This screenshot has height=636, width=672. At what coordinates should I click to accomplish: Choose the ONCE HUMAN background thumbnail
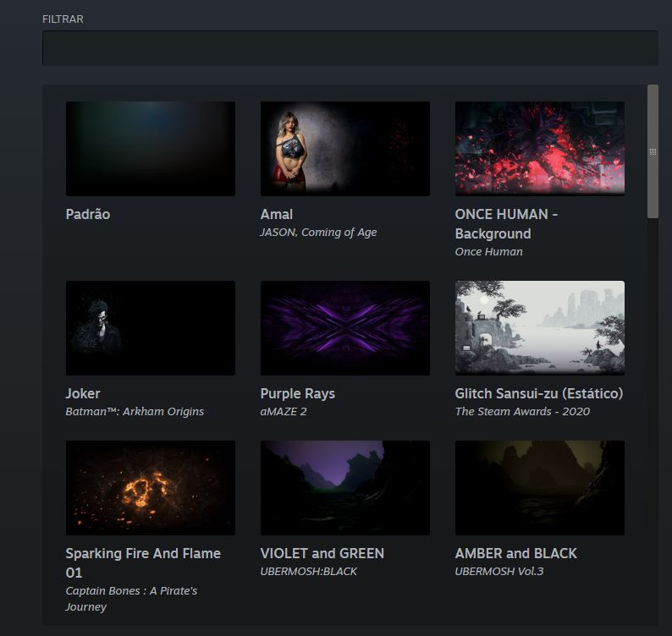540,149
